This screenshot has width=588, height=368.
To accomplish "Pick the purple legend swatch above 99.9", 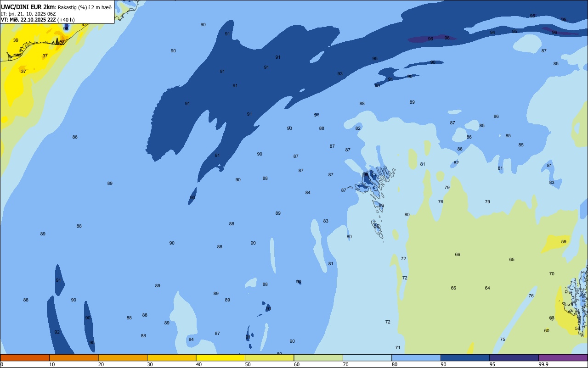I will click(x=563, y=357).
